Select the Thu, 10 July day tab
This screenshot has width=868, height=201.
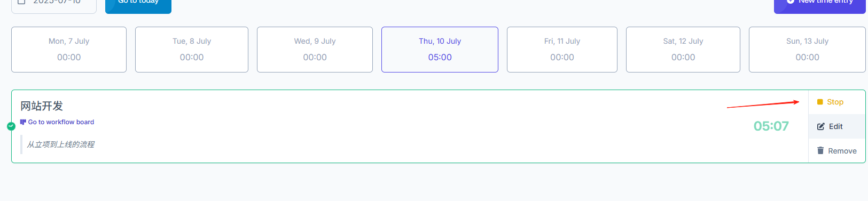[x=440, y=50]
